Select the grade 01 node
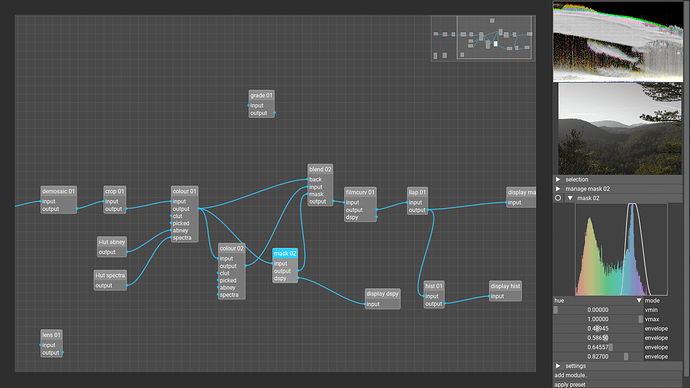 tap(261, 95)
